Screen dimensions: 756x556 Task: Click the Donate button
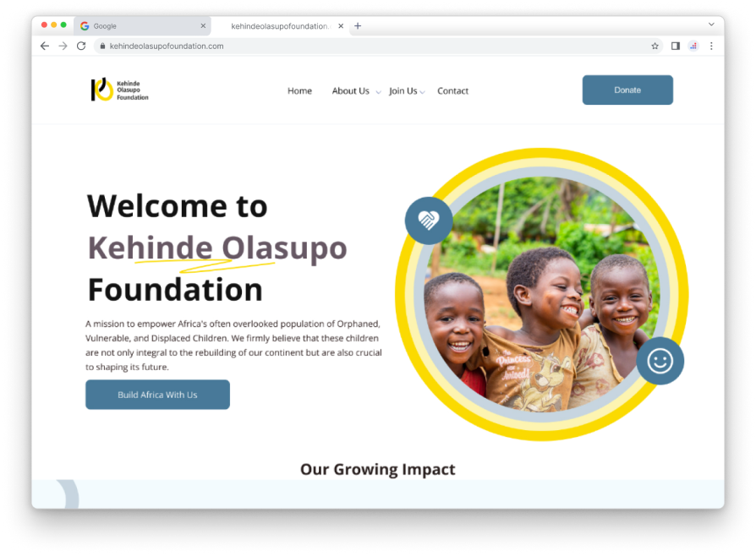coord(627,90)
